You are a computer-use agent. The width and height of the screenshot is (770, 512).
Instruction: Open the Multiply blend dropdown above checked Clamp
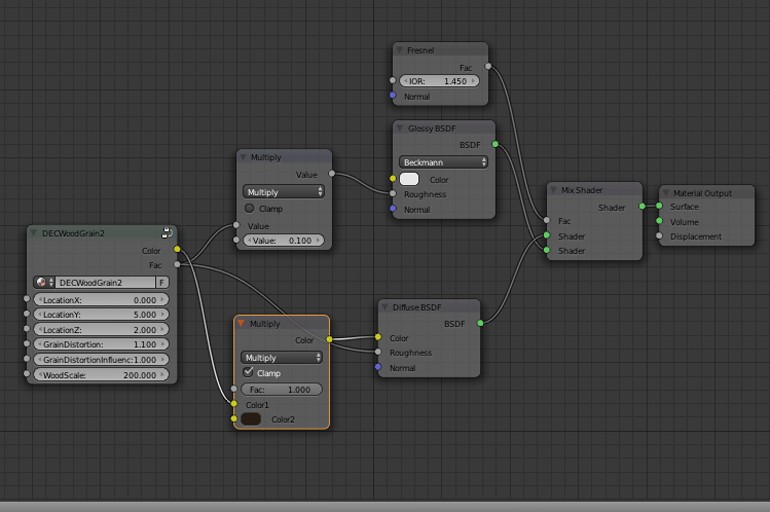coord(282,357)
